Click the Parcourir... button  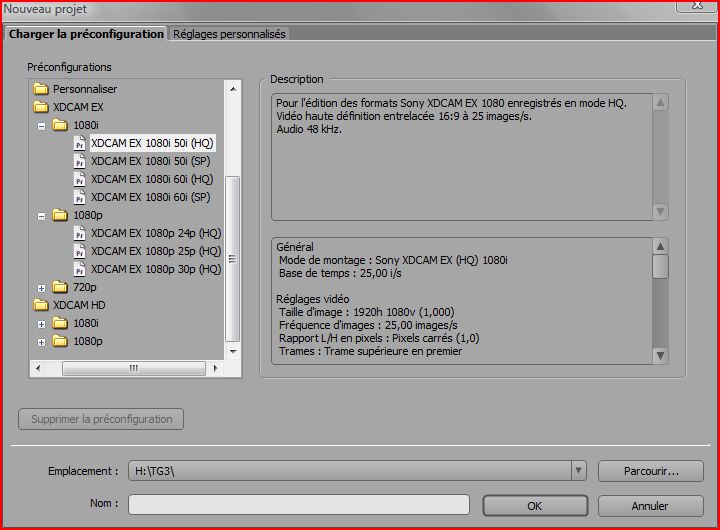pyautogui.click(x=651, y=471)
